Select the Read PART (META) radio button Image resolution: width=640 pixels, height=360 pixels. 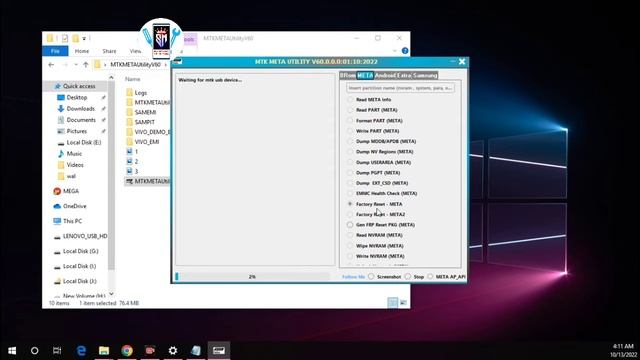350,110
